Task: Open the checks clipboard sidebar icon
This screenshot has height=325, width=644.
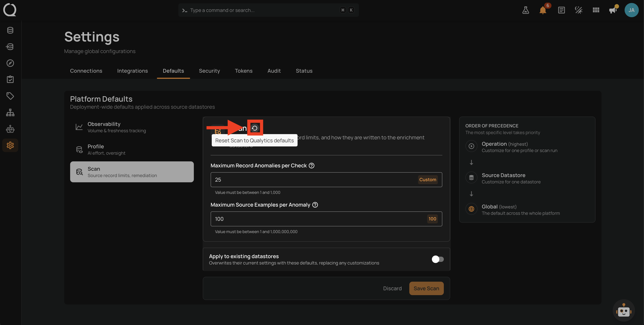Action: (10, 79)
